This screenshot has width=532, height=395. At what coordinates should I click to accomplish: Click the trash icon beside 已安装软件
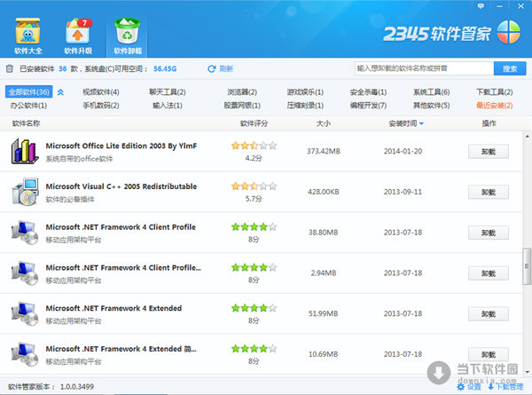10,68
